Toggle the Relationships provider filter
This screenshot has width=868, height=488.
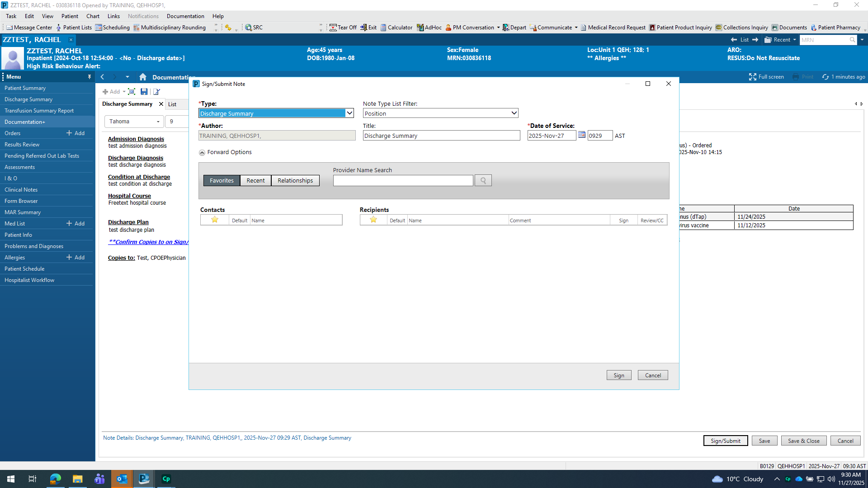(295, 181)
